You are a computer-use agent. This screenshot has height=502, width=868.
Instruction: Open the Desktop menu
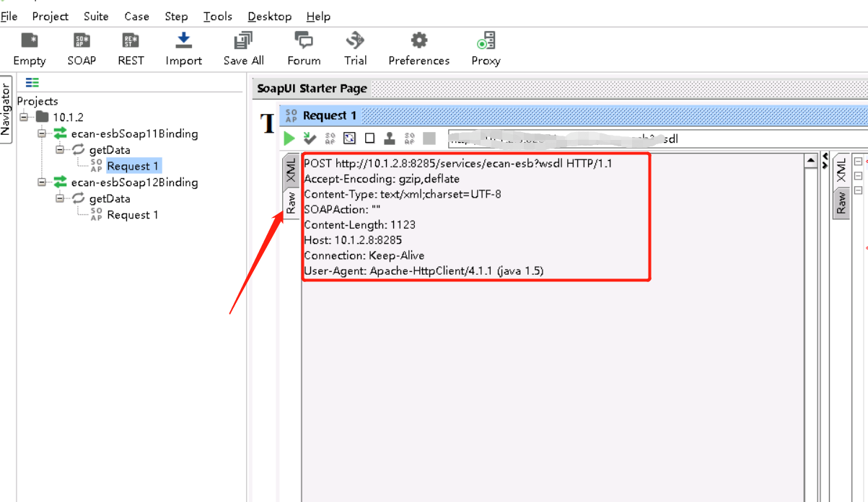(x=269, y=16)
